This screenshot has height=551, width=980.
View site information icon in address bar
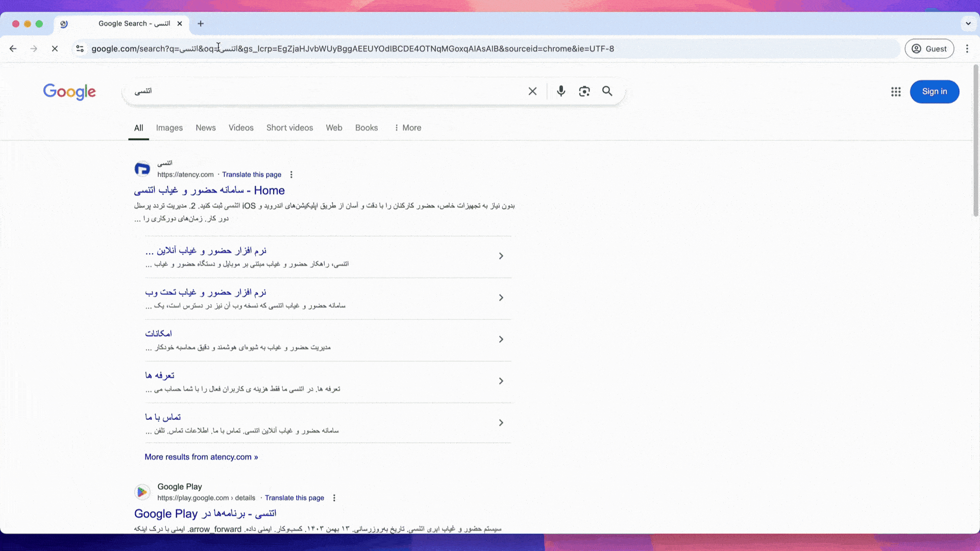tap(80, 49)
